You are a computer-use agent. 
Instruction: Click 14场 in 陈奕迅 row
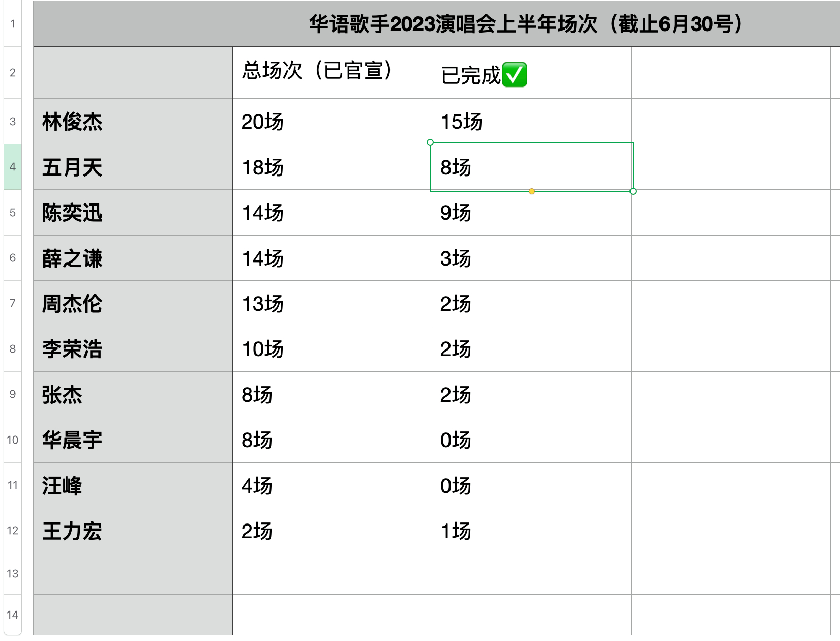click(332, 213)
